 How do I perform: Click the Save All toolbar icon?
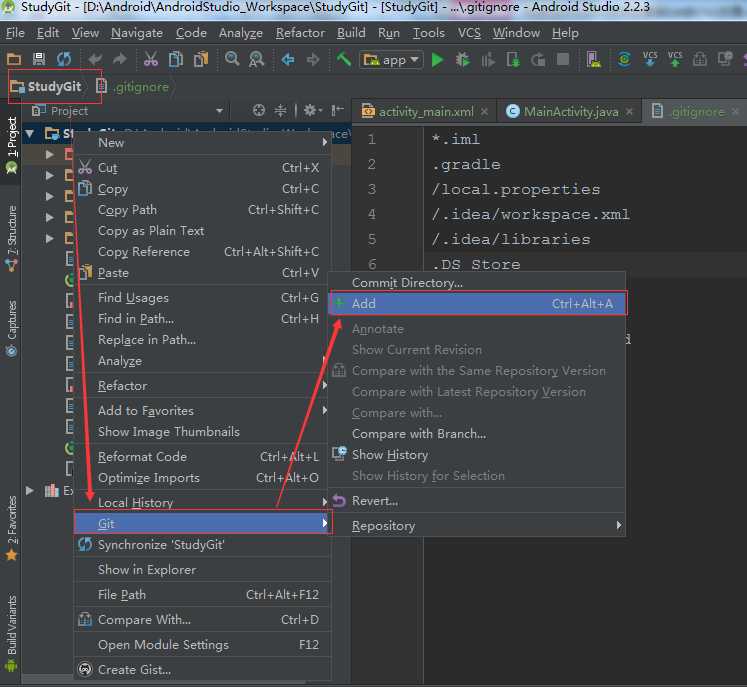(x=39, y=60)
